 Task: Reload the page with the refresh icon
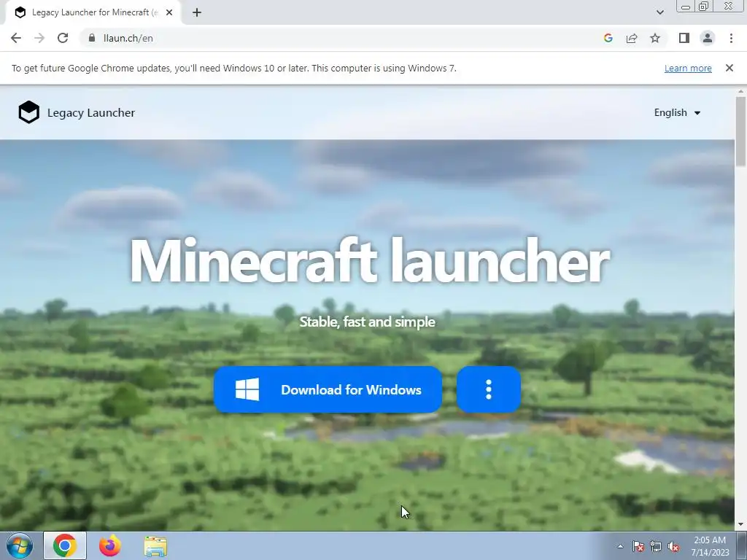click(63, 38)
